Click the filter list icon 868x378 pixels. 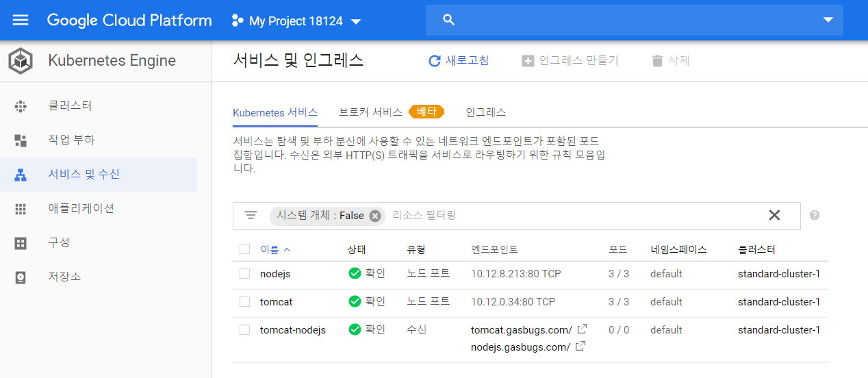click(x=251, y=215)
